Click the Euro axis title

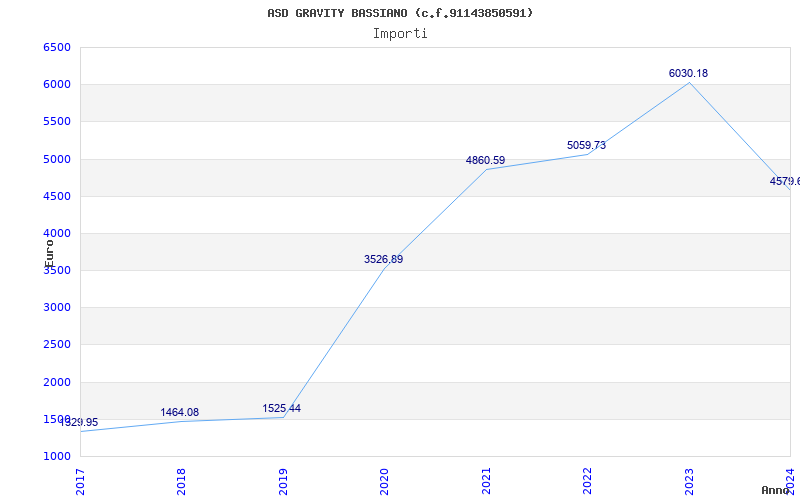pos(49,254)
